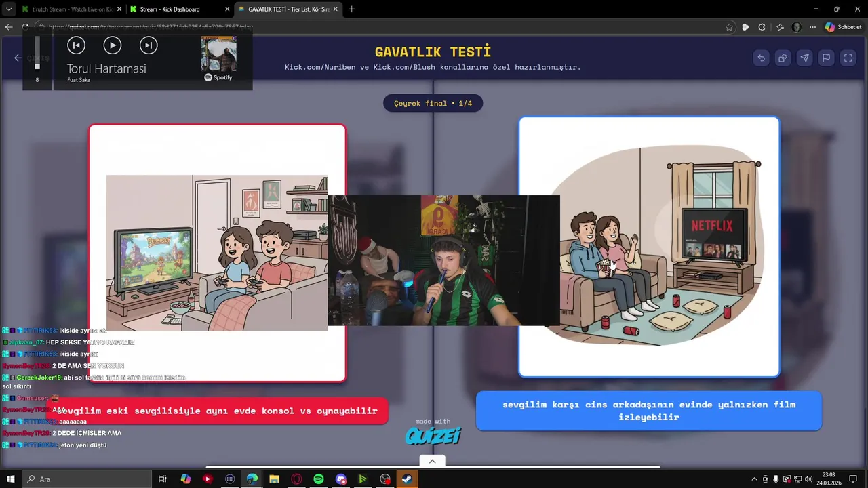This screenshot has height=488, width=868.
Task: Add this page to favorites star
Action: (729, 27)
